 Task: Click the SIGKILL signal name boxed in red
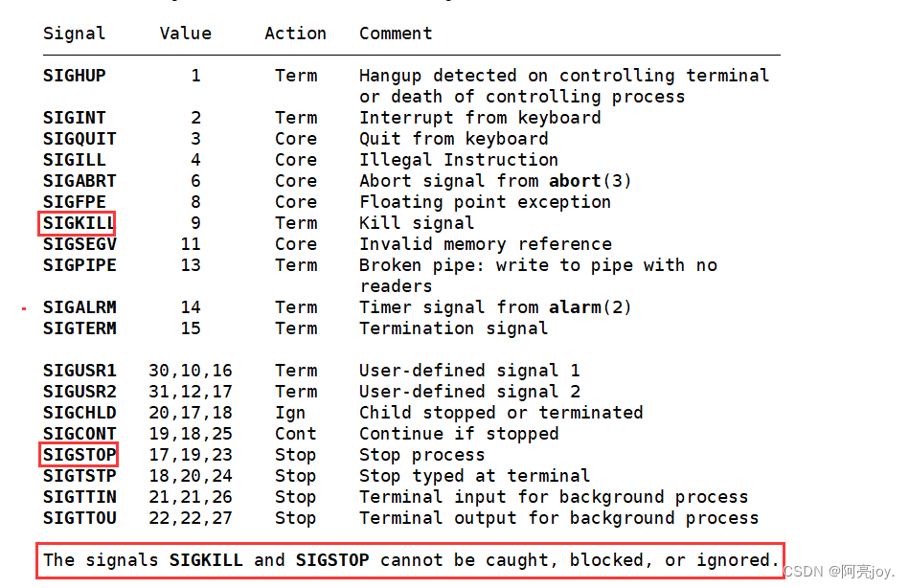[x=78, y=223]
